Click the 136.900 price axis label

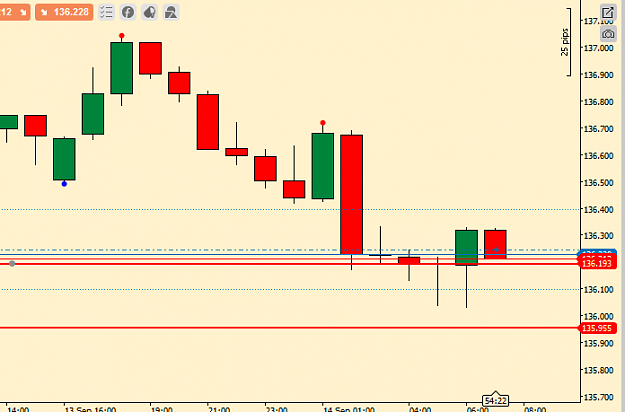598,75
